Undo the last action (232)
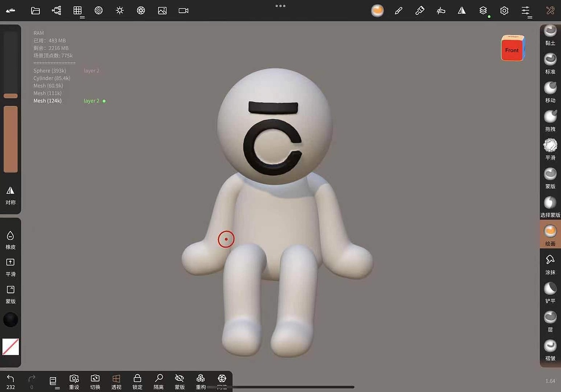The height and width of the screenshot is (392, 561). coord(11,381)
